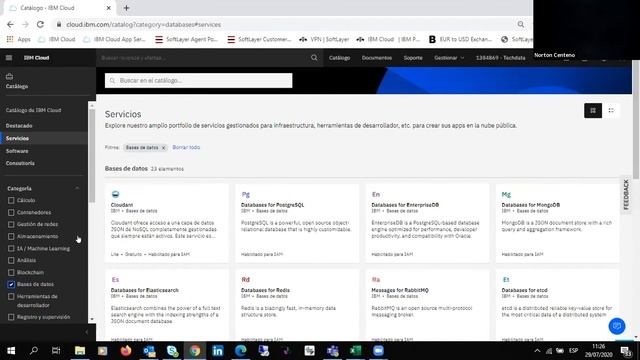Open File Explorer from the taskbar
640x360 pixels.
(80, 351)
